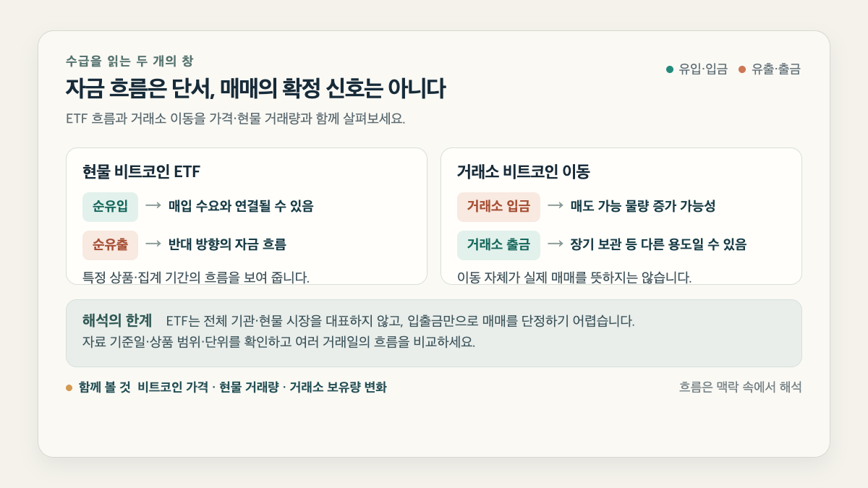Click the sentence ETF는 전체 기관·현물 시장을 대표하지 않고
Image resolution: width=868 pixels, height=488 pixels.
pyautogui.click(x=400, y=321)
